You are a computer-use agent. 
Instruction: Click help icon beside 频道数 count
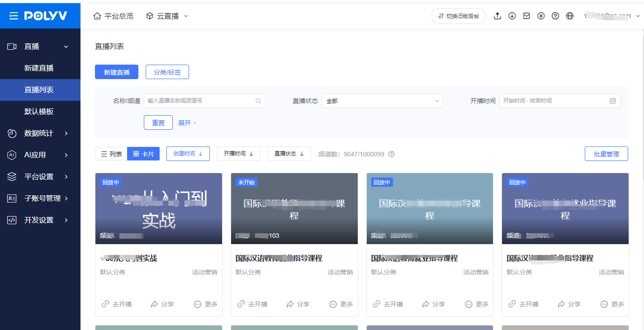pos(392,154)
